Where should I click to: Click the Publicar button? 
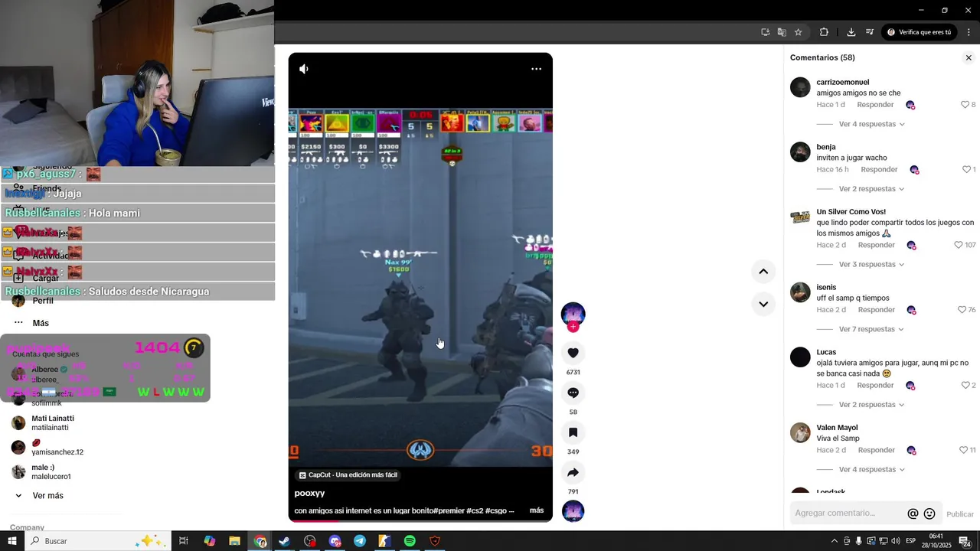point(960,514)
